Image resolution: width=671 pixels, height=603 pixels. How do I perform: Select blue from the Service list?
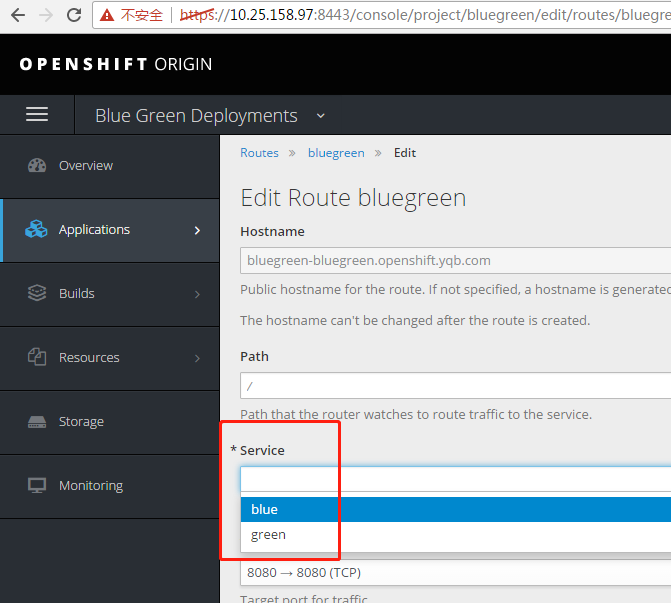pos(264,510)
